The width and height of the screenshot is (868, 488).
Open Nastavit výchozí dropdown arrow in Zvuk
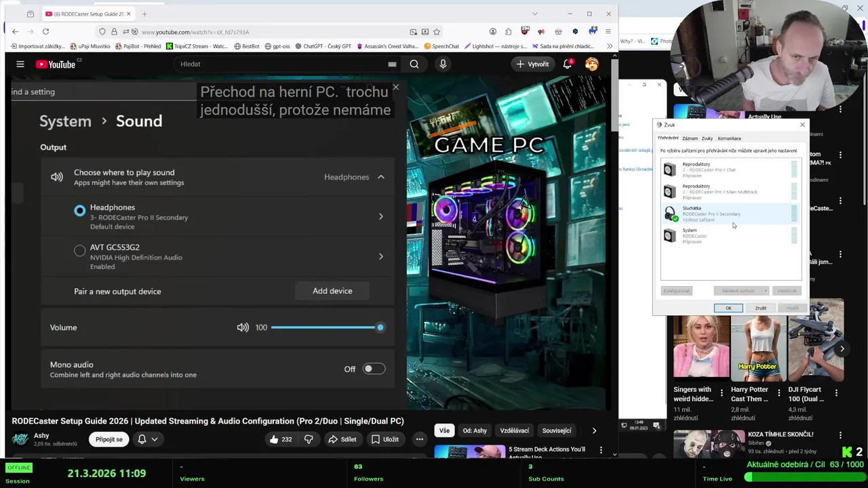click(766, 291)
